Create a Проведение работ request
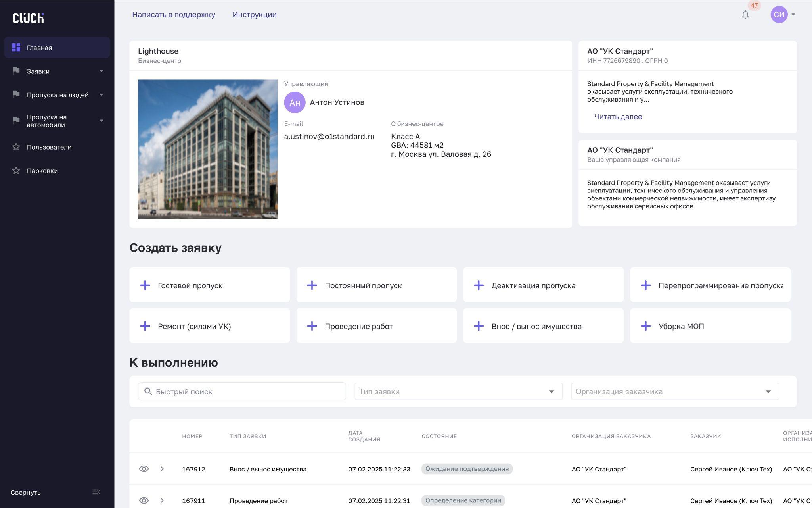 tap(376, 325)
